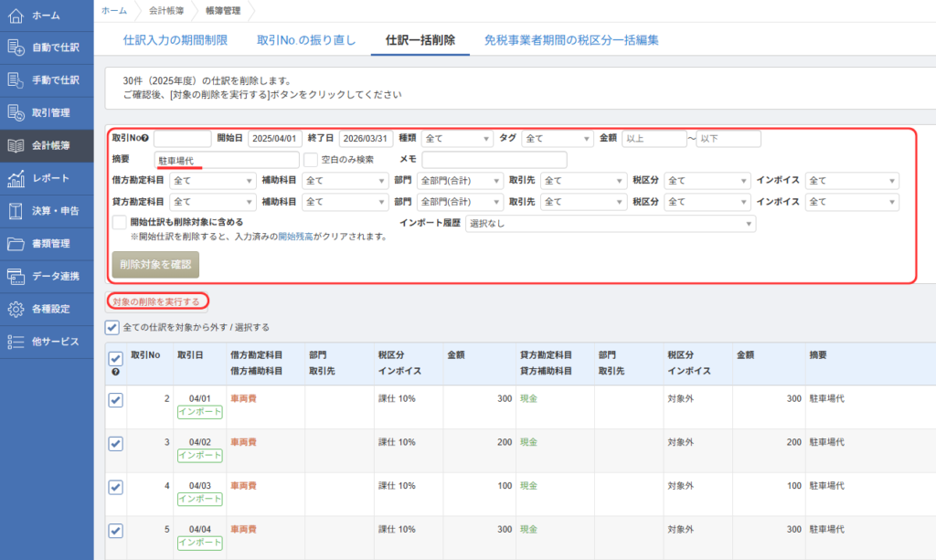Viewport: 936px width, 560px height.
Task: Select the 取引管理 sidebar icon
Action: tap(16, 113)
